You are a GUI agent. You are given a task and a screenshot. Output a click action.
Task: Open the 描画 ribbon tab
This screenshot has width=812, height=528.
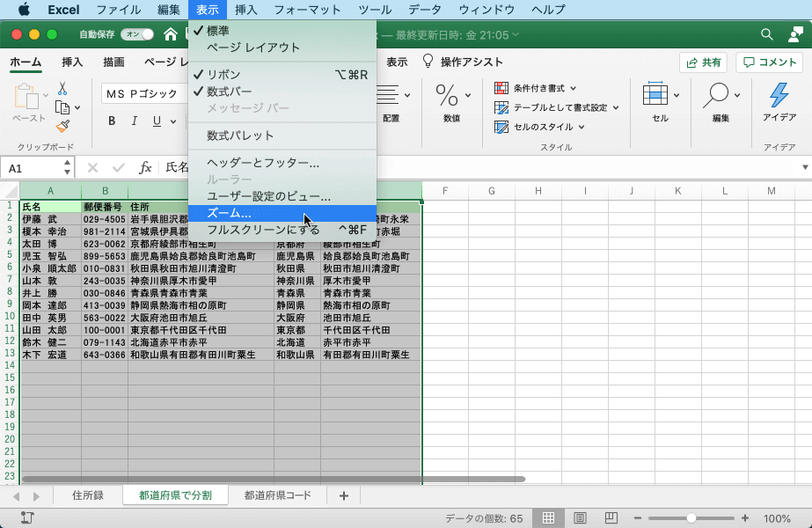point(113,62)
